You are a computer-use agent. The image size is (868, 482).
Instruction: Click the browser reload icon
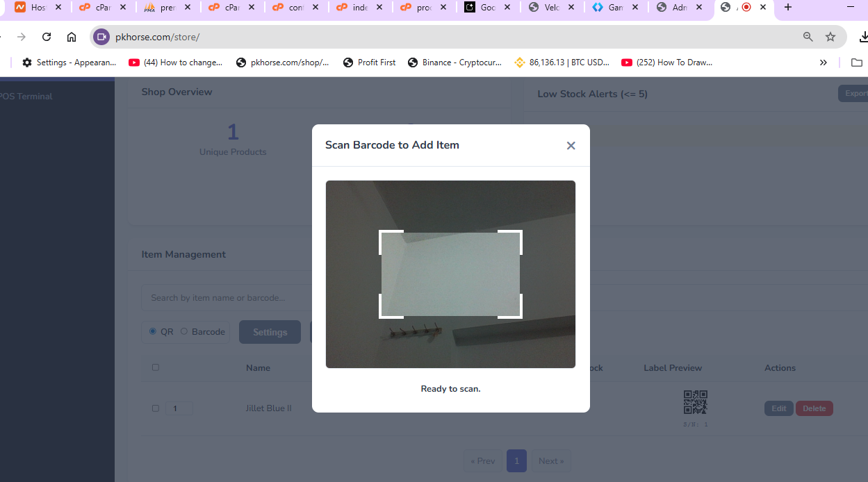point(47,37)
